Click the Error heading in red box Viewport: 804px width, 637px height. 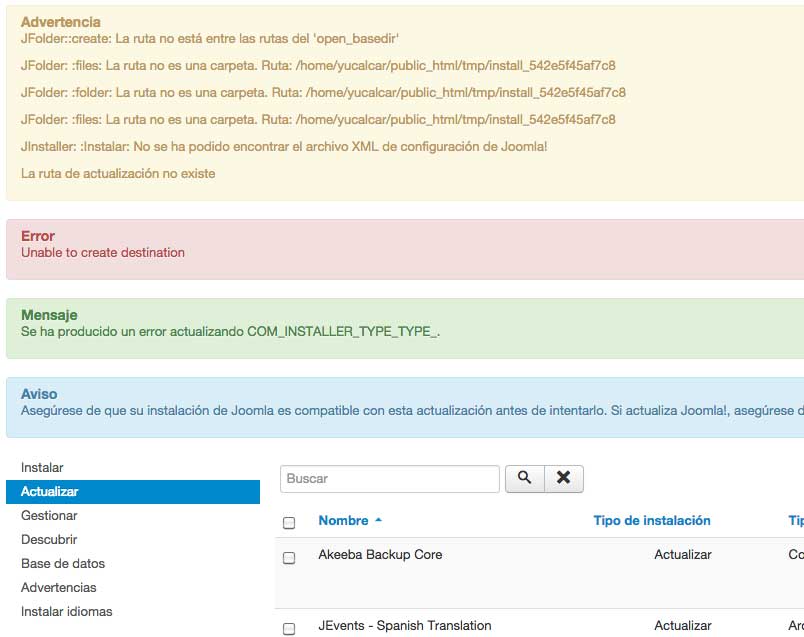[38, 236]
